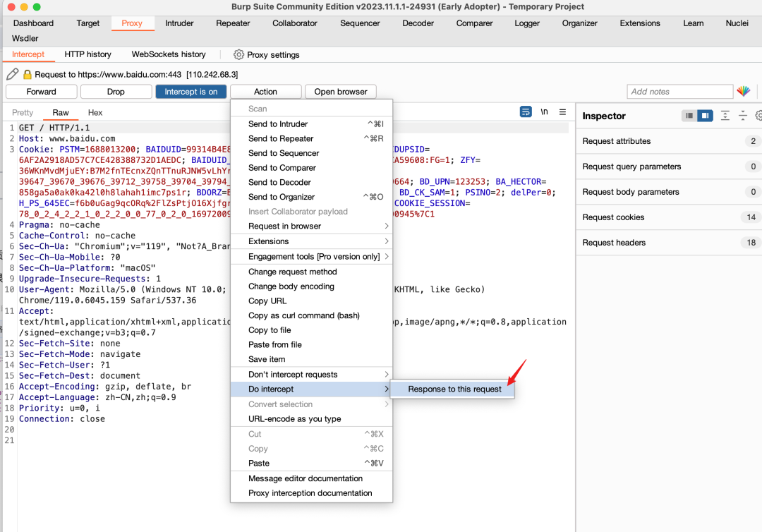
Task: Select Send to Sequencer
Action: coord(312,153)
